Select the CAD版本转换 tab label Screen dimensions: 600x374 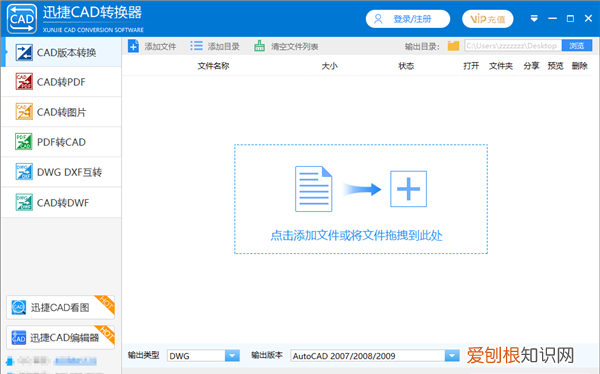coord(67,52)
